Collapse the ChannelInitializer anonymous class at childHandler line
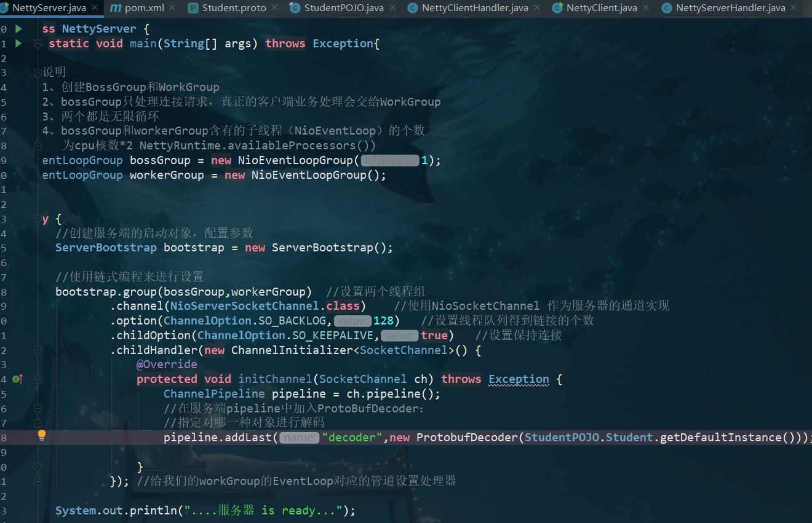The width and height of the screenshot is (812, 523). point(38,350)
